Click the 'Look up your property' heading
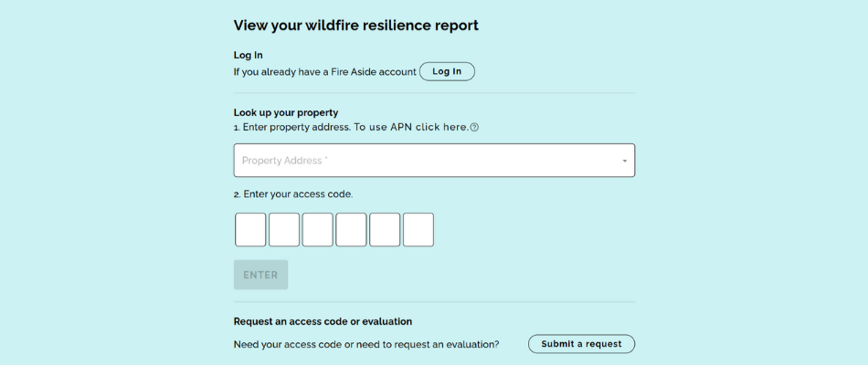868x365 pixels. click(286, 112)
